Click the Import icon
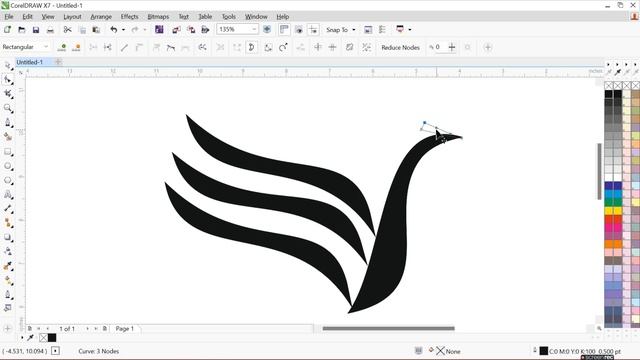Screen dimensions: 640x360 176,30
